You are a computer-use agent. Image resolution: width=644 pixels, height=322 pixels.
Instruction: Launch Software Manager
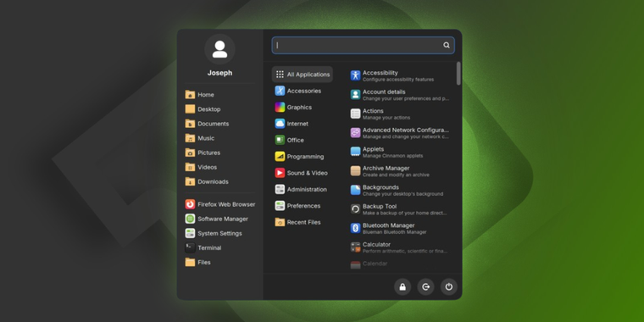tap(216, 219)
